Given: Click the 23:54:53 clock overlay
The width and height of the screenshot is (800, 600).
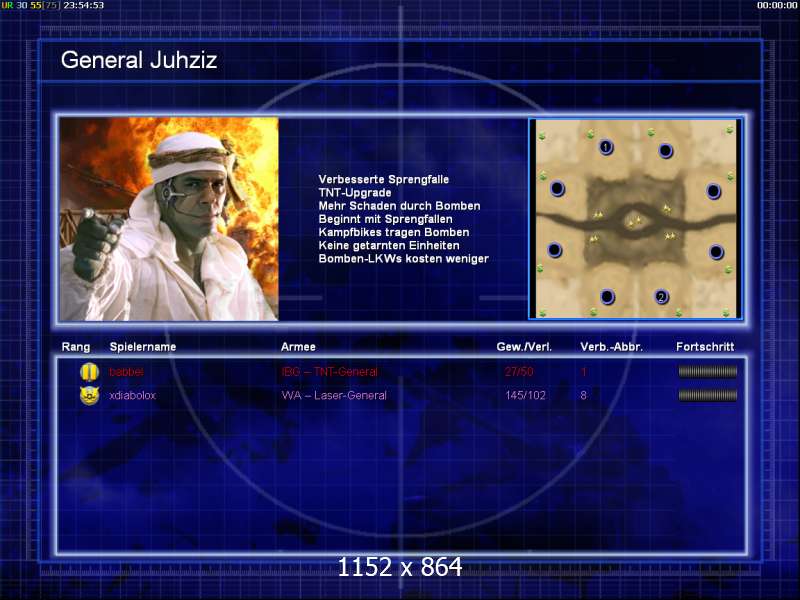Looking at the screenshot, I should (83, 5).
